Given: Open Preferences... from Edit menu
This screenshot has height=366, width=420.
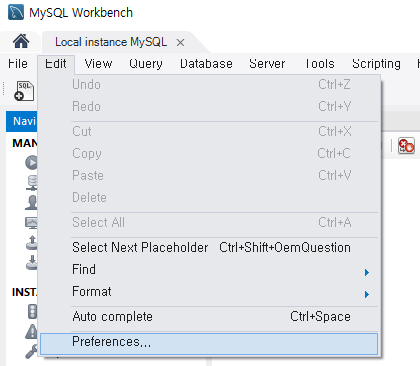Looking at the screenshot, I should click(209, 343).
